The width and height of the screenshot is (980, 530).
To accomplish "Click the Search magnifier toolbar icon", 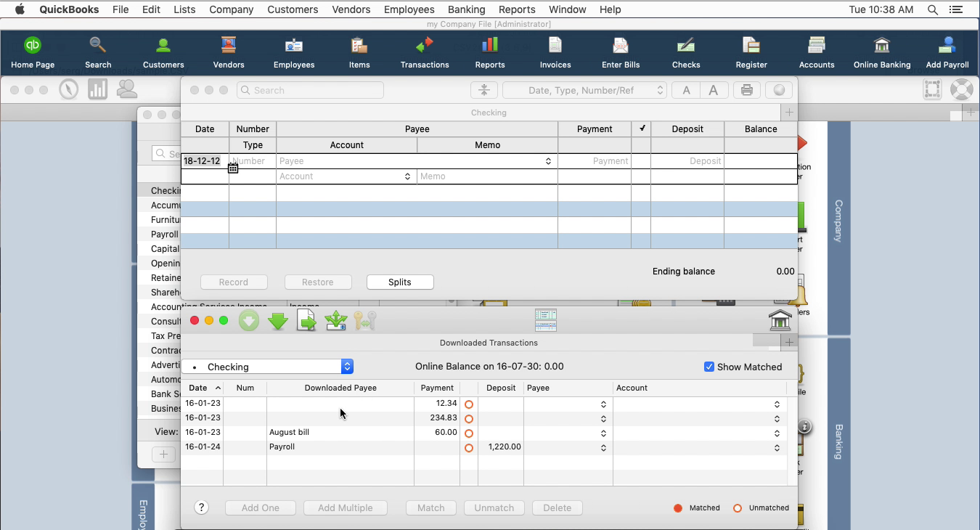I will (x=98, y=52).
